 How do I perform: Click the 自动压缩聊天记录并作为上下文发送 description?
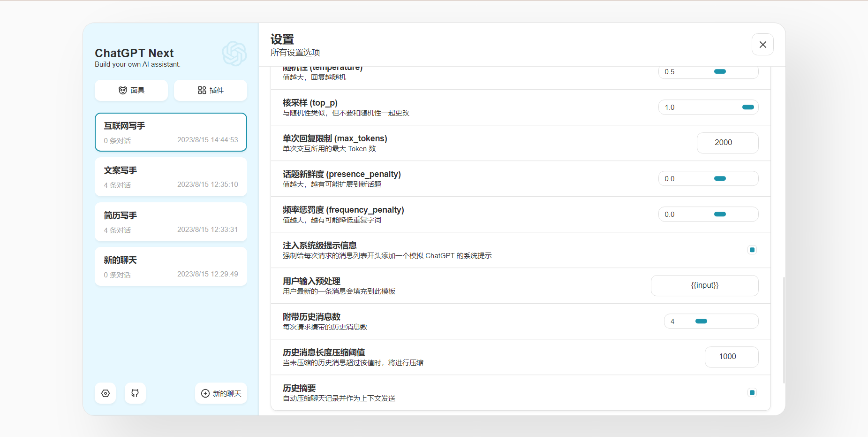click(x=339, y=399)
